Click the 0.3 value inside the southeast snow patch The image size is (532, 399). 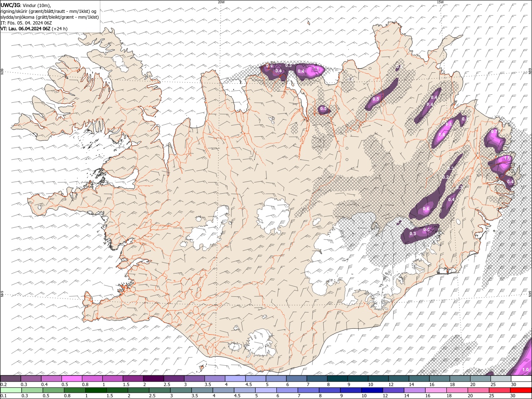coord(413,234)
